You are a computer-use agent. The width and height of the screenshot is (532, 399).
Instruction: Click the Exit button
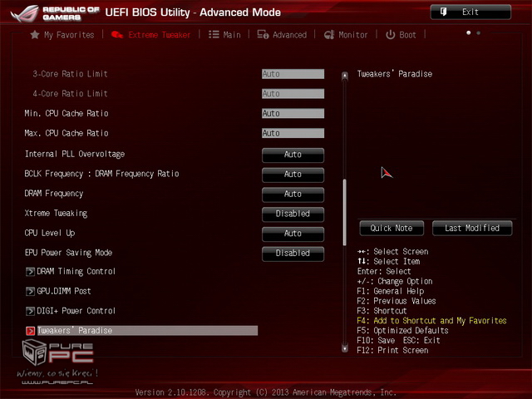470,12
